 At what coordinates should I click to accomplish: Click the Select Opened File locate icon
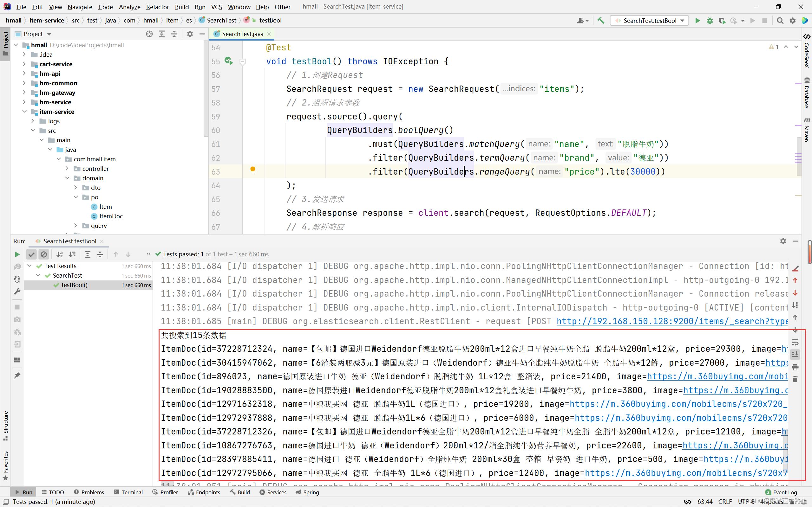[x=149, y=34]
